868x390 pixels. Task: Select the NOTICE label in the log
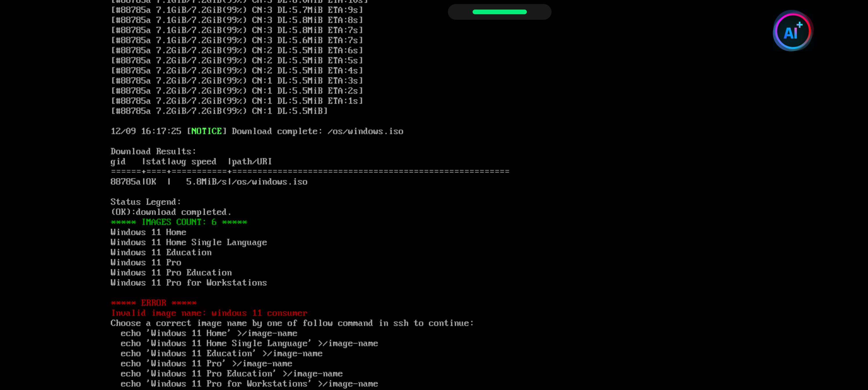click(206, 131)
